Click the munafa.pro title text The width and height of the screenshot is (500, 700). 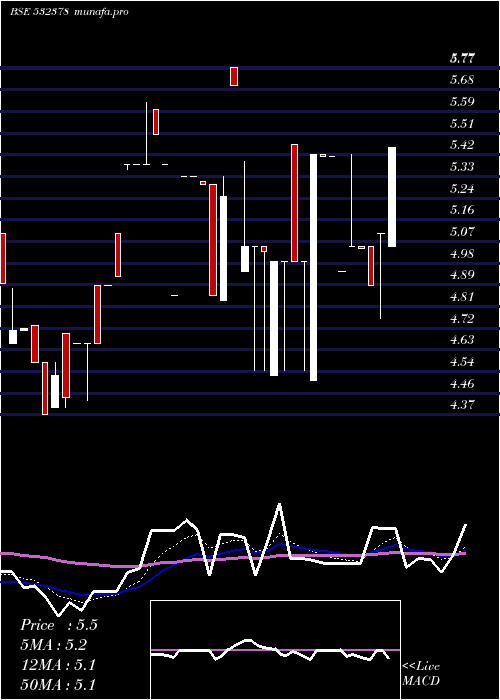101,12
